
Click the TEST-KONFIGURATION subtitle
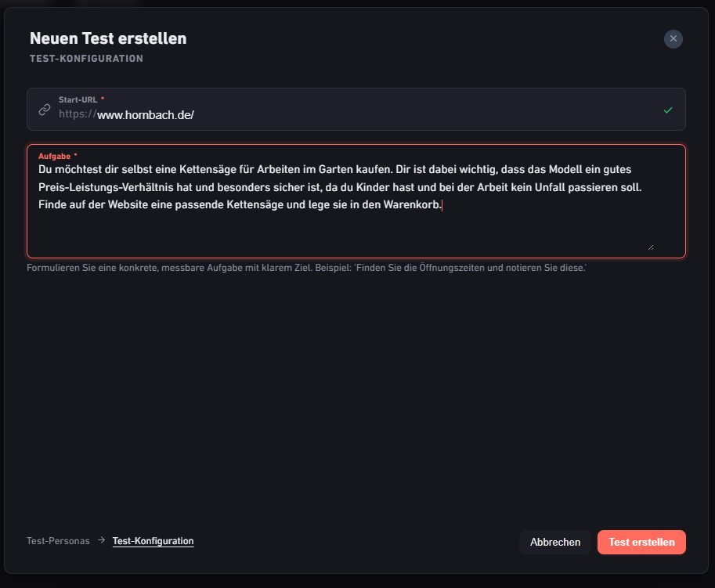point(86,59)
